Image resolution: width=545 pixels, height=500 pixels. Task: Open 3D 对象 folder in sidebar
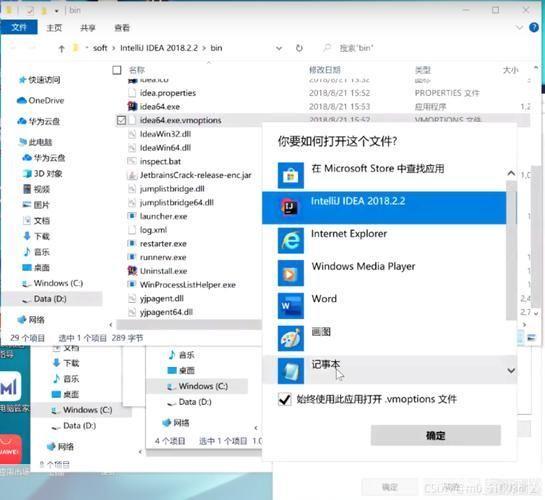(48, 173)
